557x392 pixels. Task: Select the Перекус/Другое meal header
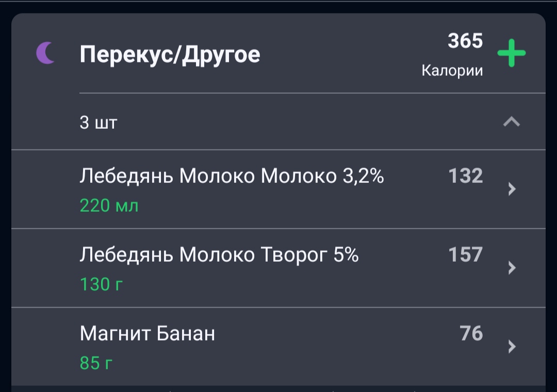point(170,55)
